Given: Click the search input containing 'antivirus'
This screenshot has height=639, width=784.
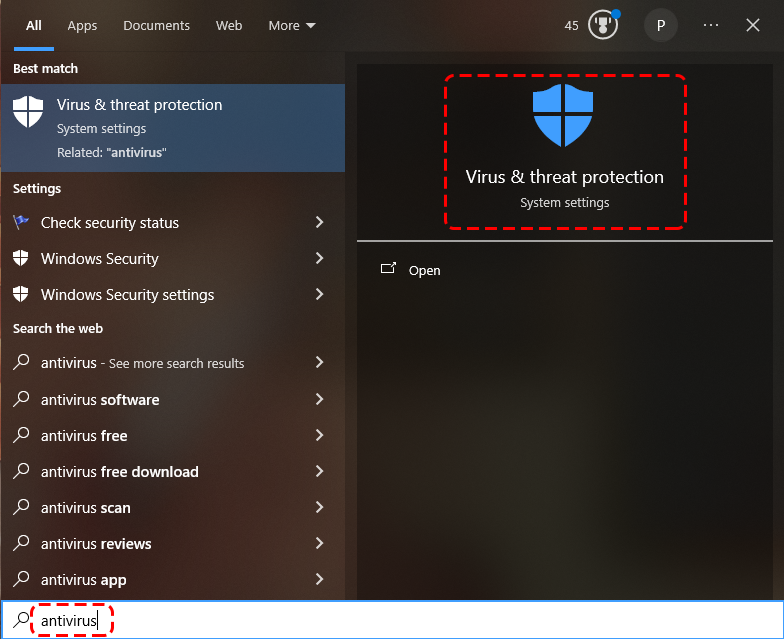Looking at the screenshot, I should click(x=392, y=620).
